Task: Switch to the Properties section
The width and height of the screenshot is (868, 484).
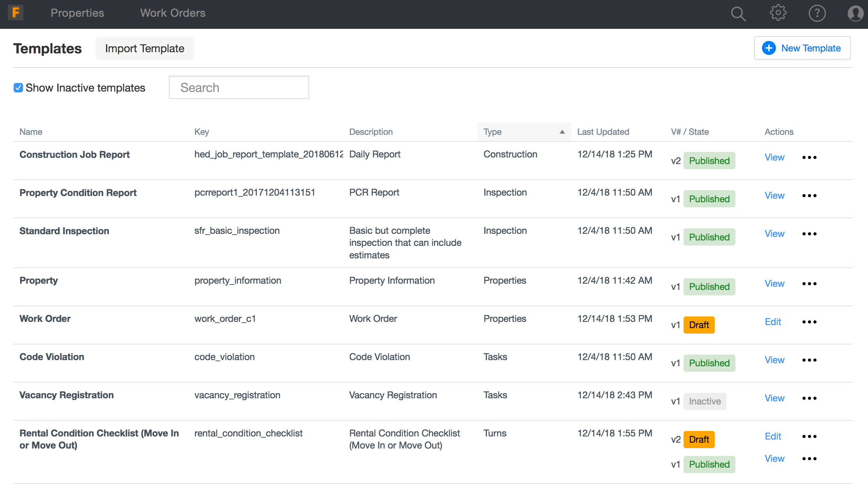Action: [77, 13]
